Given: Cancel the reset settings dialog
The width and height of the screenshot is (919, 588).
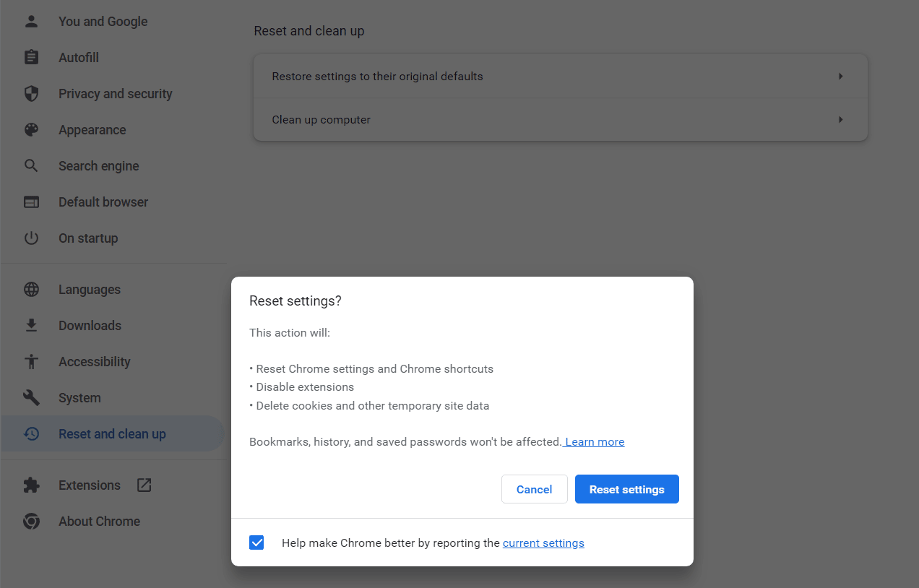Looking at the screenshot, I should 534,489.
